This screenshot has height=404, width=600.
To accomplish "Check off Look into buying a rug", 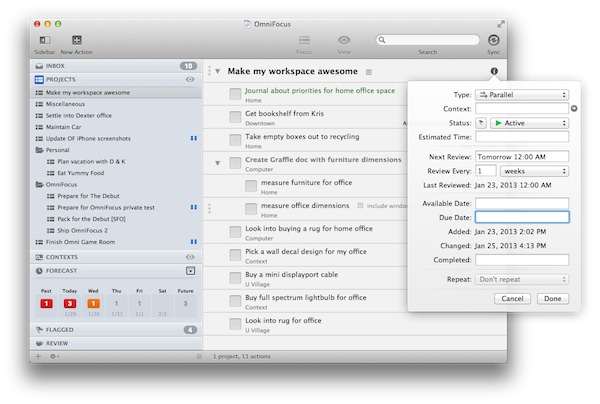I will pyautogui.click(x=235, y=231).
